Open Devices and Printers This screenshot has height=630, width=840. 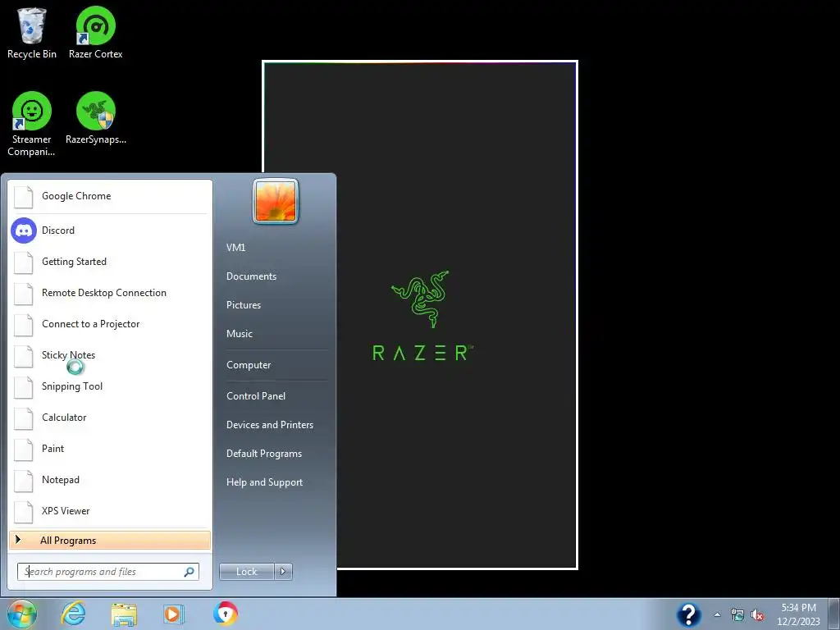tap(269, 425)
